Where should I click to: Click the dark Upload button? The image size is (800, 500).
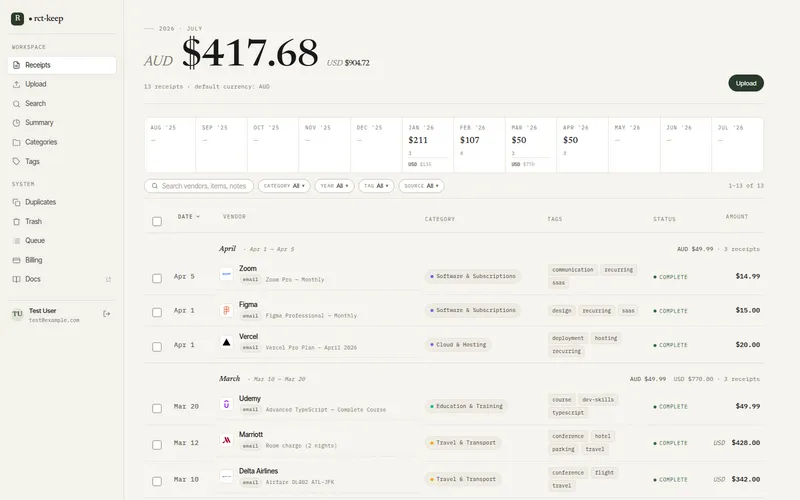click(x=746, y=83)
